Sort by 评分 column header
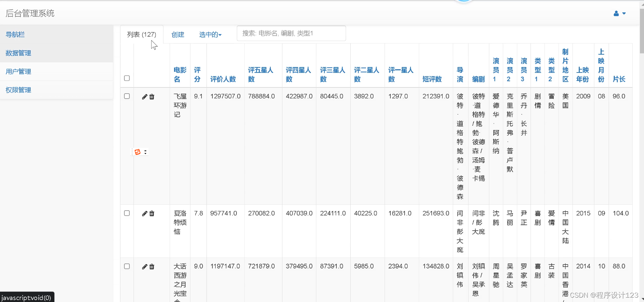This screenshot has height=302, width=644. pyautogui.click(x=197, y=75)
